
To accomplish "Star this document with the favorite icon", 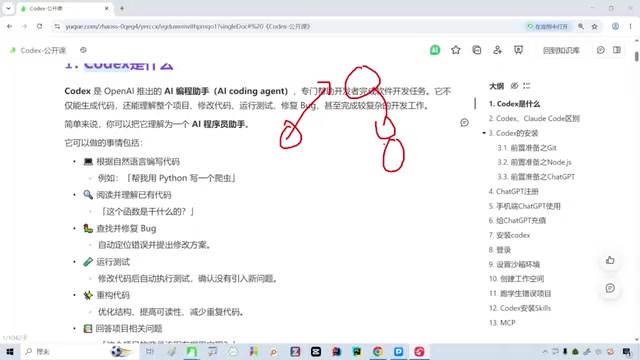I will pos(456,50).
